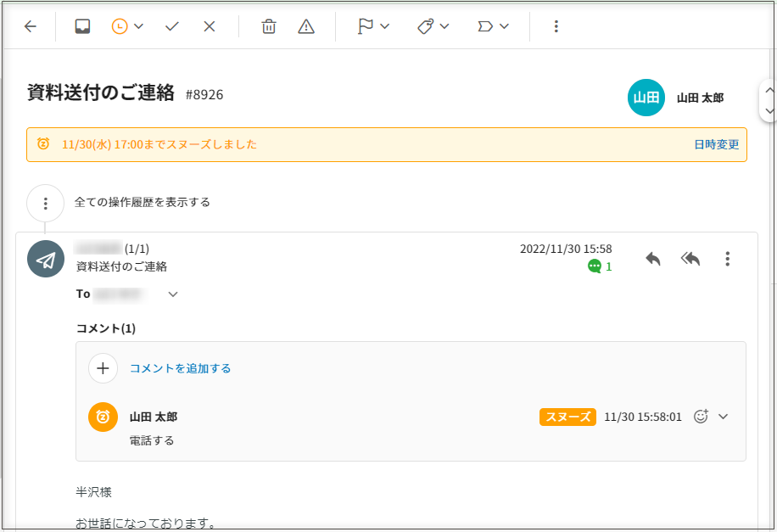The height and width of the screenshot is (532, 777).
Task: Open message three-dot options menu
Action: click(x=727, y=259)
